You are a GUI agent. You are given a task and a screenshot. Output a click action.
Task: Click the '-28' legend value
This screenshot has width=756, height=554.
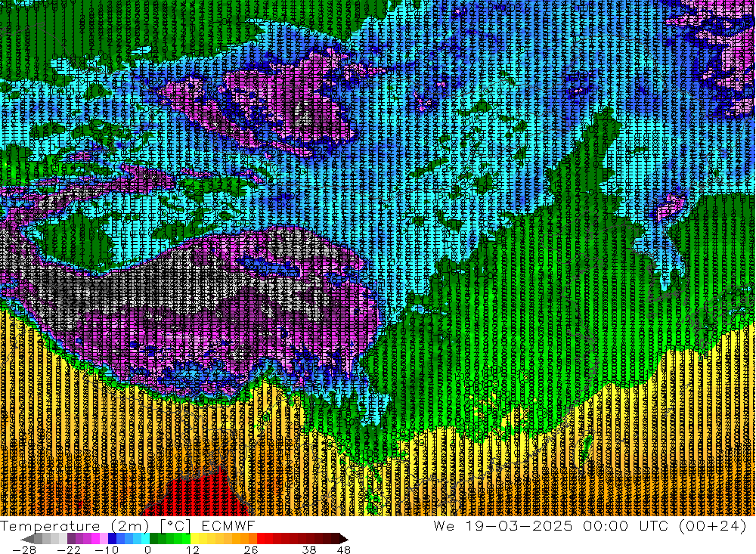tap(24, 550)
